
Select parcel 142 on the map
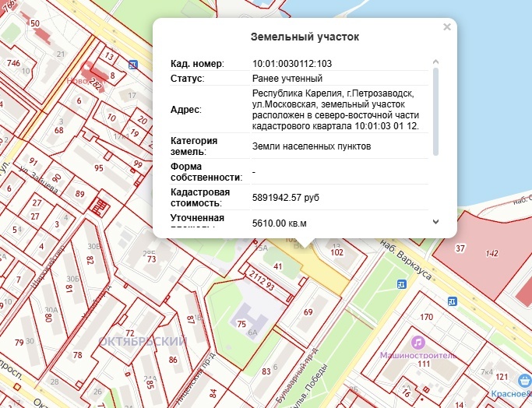[x=491, y=253]
